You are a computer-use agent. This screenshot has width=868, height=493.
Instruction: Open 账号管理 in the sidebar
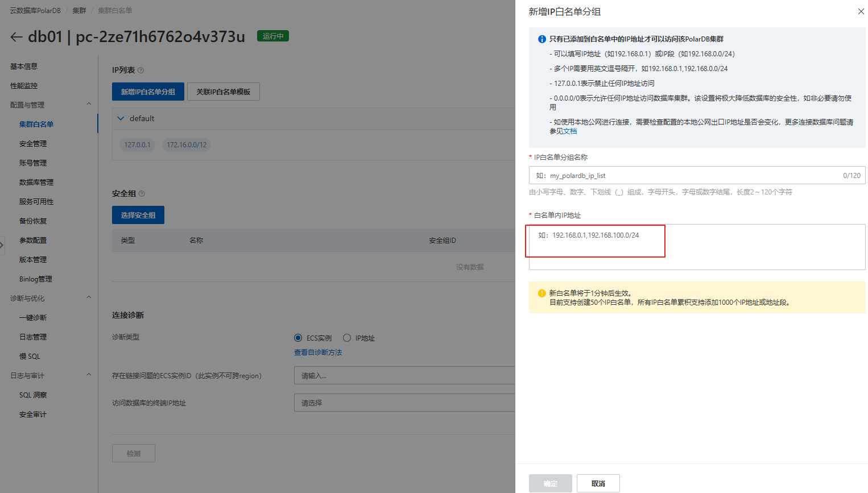click(x=33, y=163)
